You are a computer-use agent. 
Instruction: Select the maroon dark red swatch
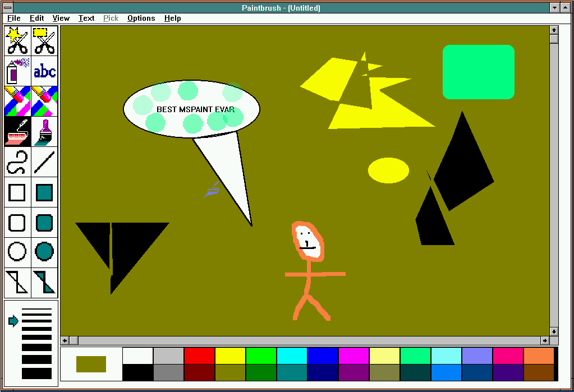[x=199, y=372]
